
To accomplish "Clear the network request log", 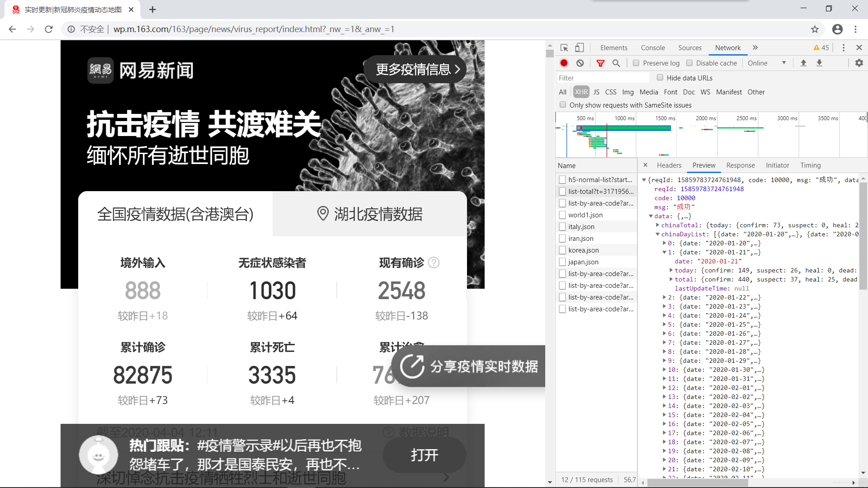I will tap(580, 63).
